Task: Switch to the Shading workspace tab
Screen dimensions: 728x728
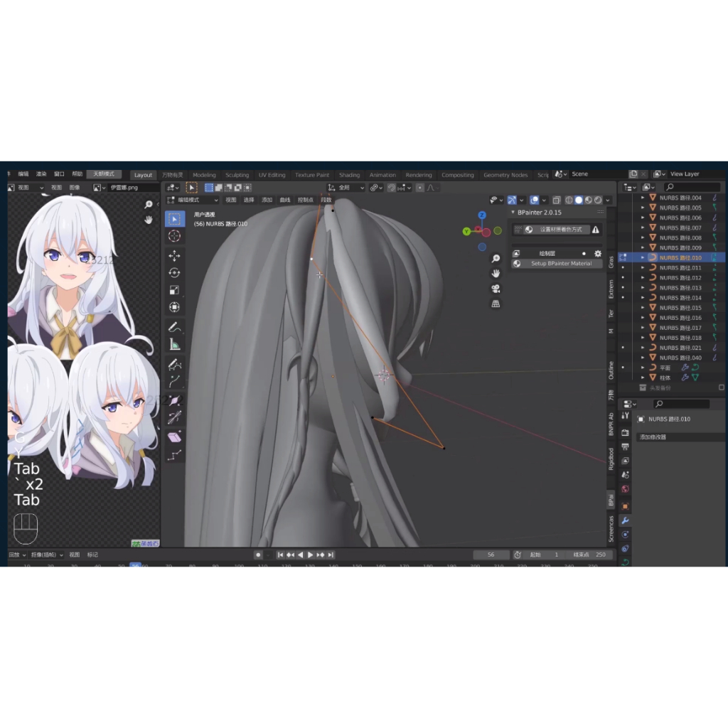Action: point(349,175)
